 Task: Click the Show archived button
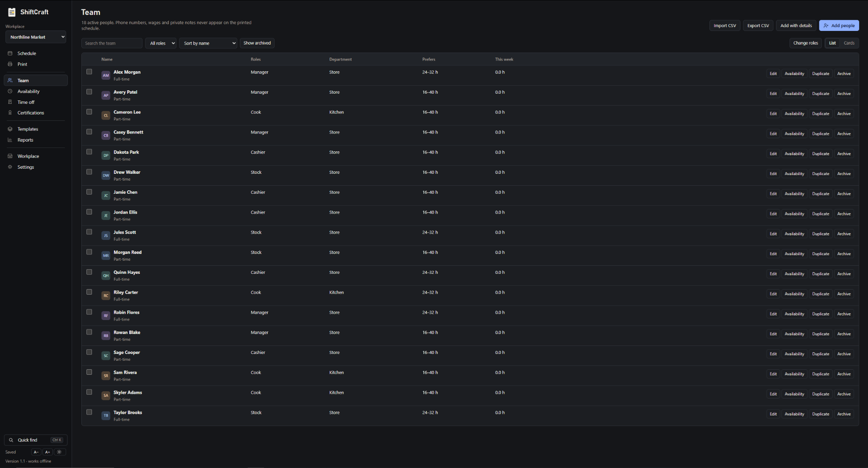tap(257, 43)
